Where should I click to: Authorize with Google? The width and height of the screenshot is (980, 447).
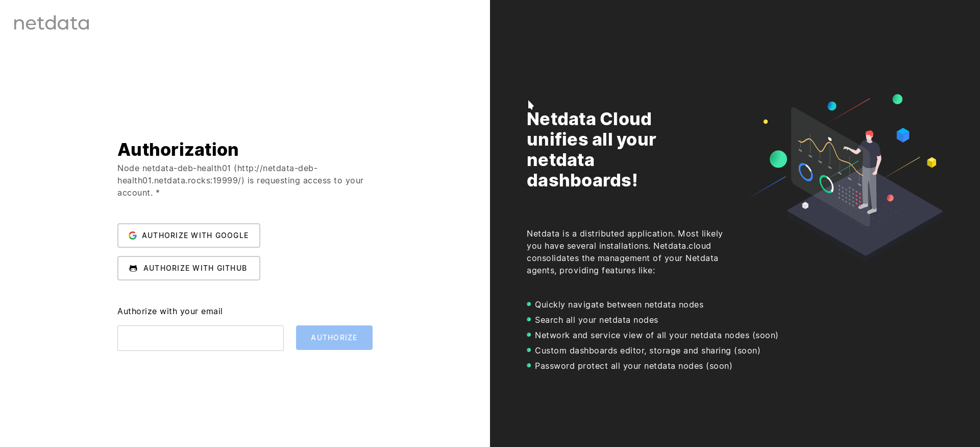[189, 236]
